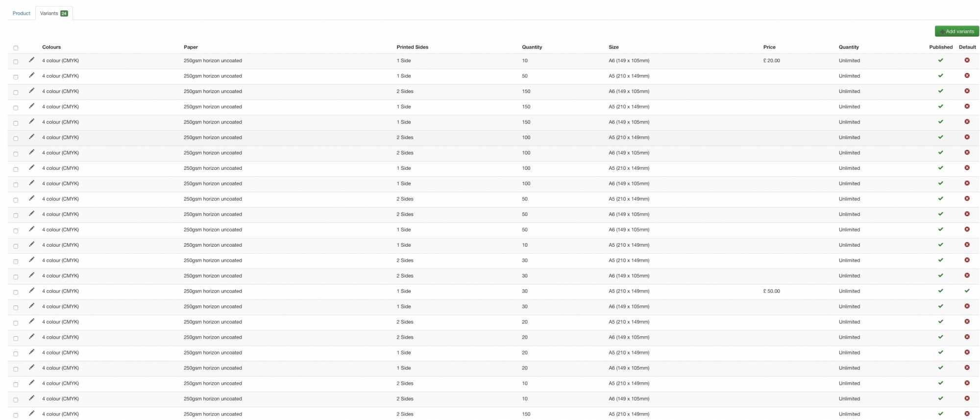Viewport: 980px width, 420px height.
Task: Tick checkbox for 2 Sides, 100, A6 variant
Action: pos(16,154)
